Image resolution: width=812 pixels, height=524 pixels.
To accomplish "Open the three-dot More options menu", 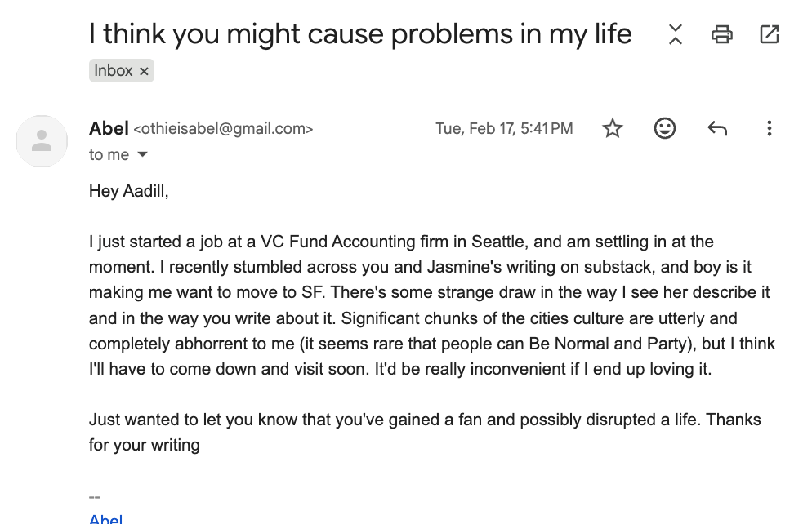I will point(770,128).
